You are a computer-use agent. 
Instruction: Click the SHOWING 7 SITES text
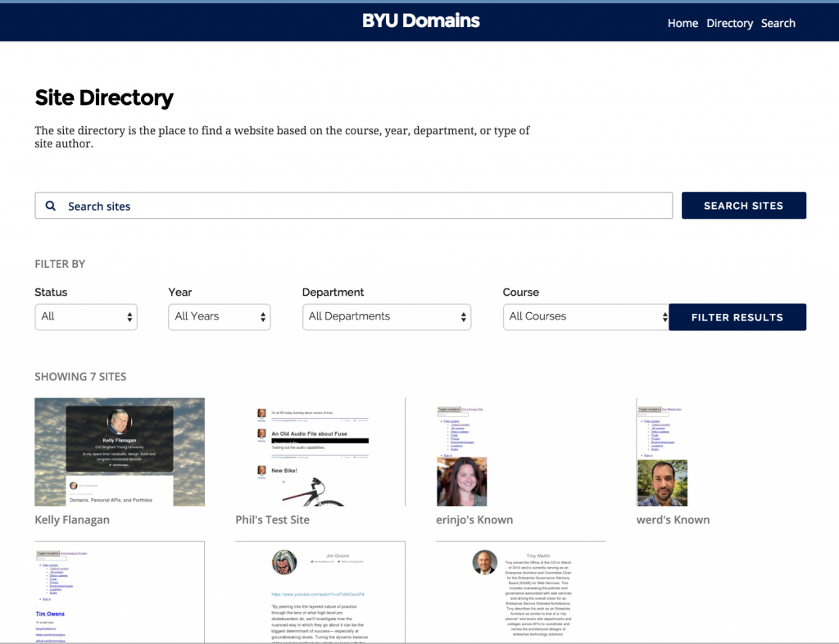(x=80, y=377)
